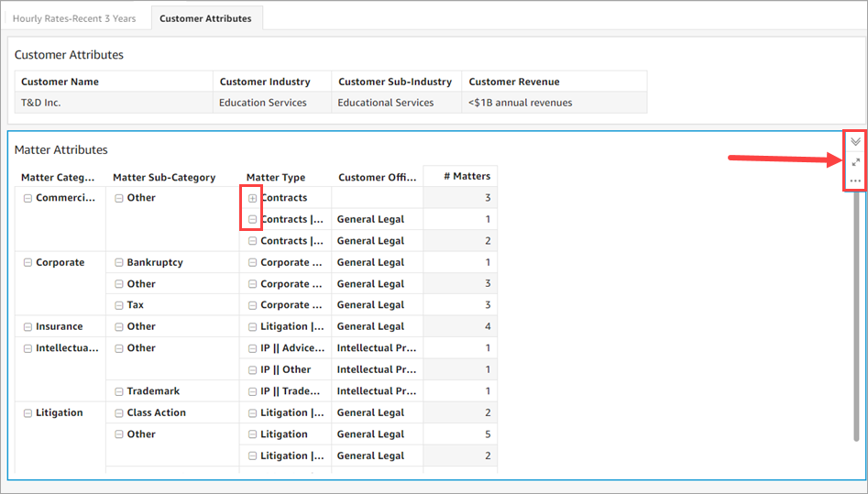Image resolution: width=868 pixels, height=494 pixels.
Task: Collapse the Contracts row with 1 matter
Action: 252,219
